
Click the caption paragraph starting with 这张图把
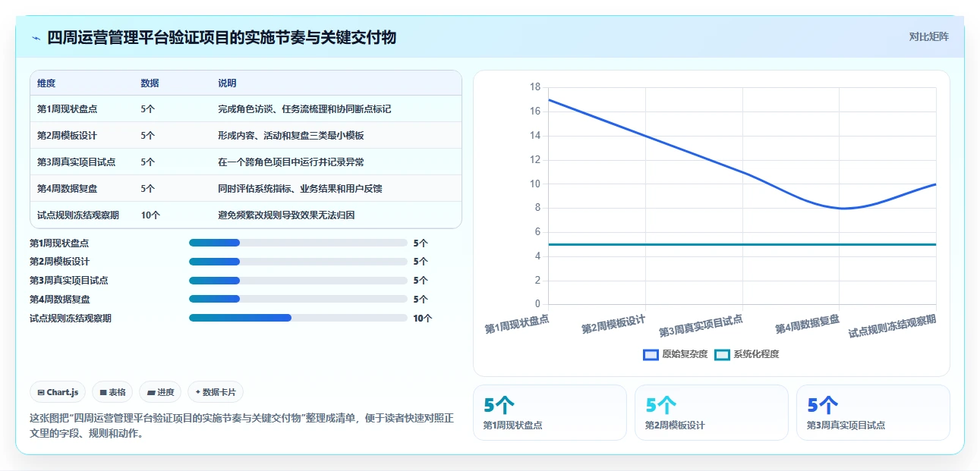click(x=241, y=425)
